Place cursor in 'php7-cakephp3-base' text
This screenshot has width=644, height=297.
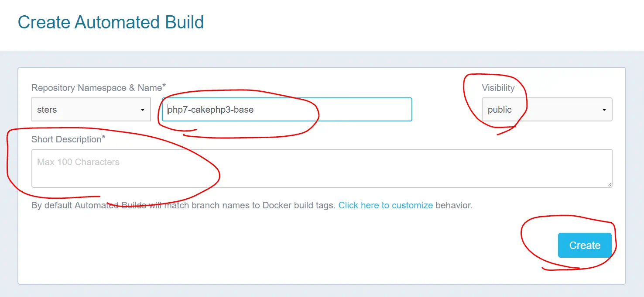[x=211, y=110]
